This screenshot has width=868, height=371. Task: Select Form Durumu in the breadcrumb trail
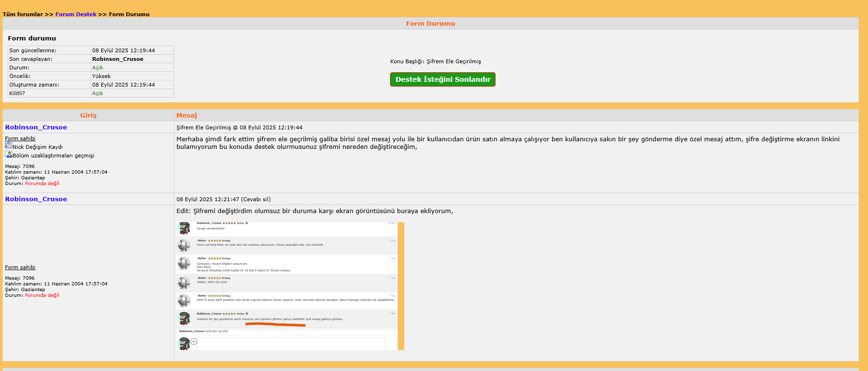pos(129,14)
